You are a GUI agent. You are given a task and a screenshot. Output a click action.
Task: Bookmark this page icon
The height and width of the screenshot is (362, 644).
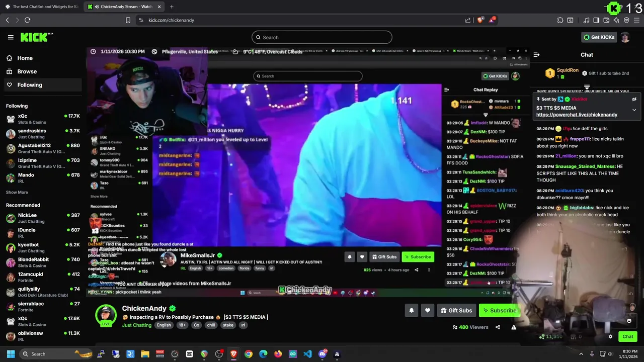tap(128, 20)
